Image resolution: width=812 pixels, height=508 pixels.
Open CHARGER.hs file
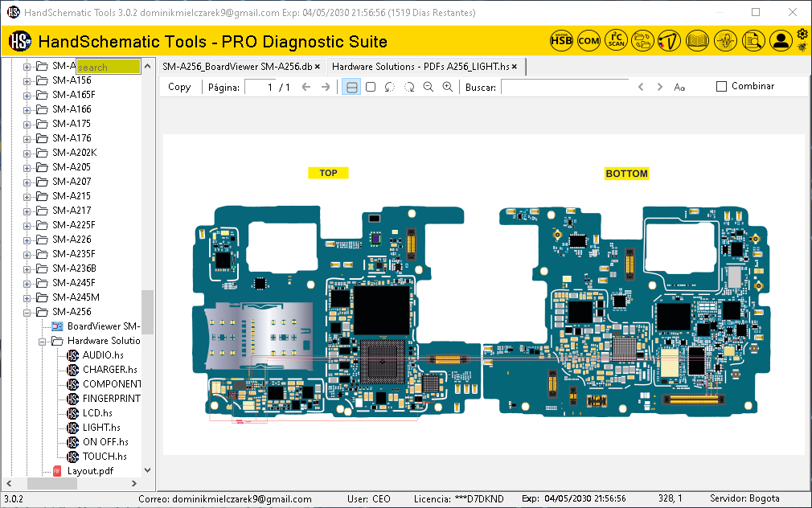coord(110,370)
